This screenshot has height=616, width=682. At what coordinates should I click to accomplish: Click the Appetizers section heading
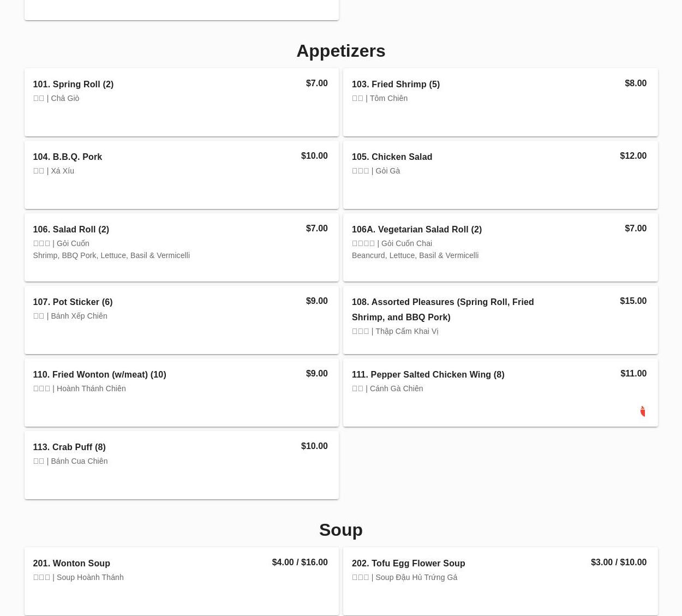coord(340,51)
